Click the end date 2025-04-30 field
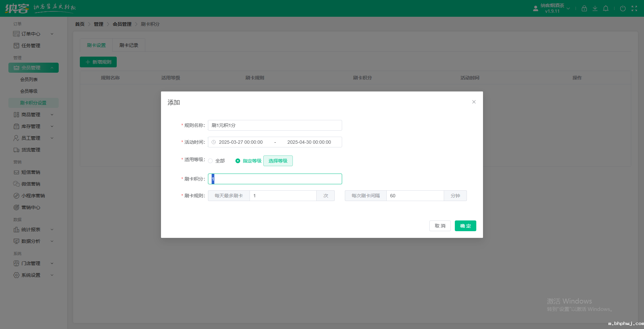644x329 pixels. coord(309,142)
